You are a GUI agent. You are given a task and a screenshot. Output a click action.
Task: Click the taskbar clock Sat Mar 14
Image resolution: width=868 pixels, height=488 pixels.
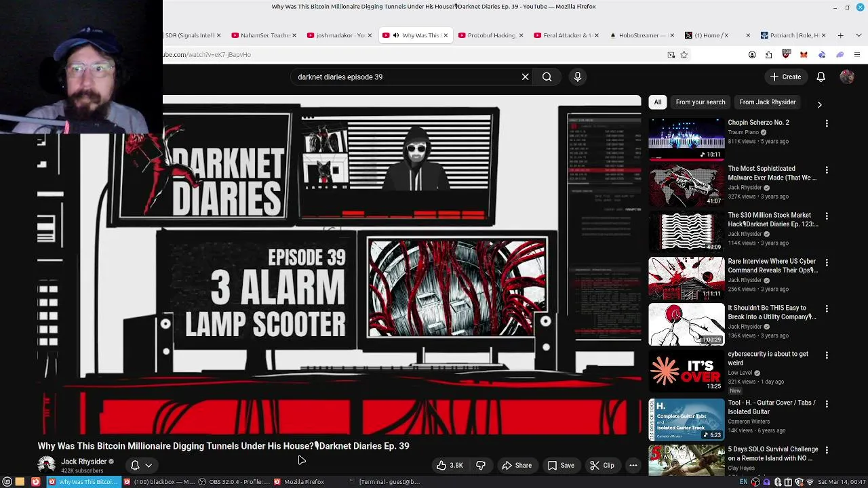[x=842, y=482]
